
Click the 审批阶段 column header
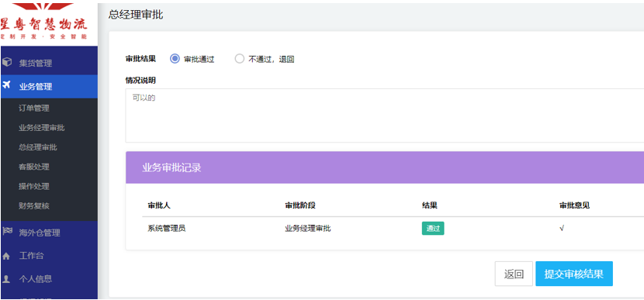point(300,205)
